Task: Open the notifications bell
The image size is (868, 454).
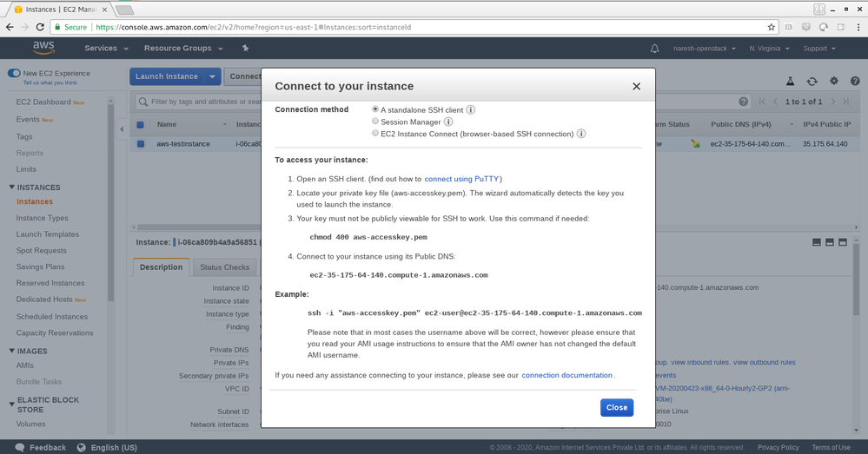Action: click(654, 49)
